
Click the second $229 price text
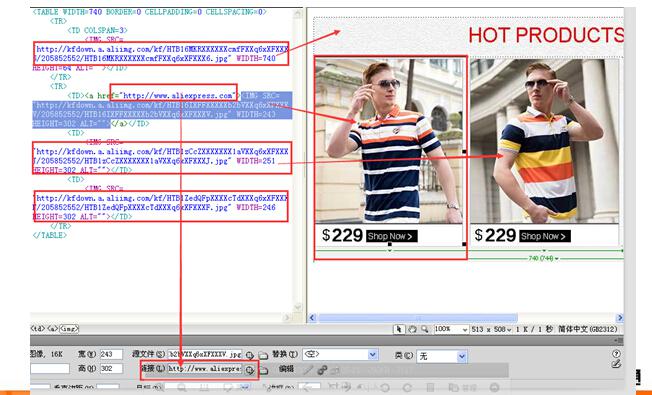[495, 235]
